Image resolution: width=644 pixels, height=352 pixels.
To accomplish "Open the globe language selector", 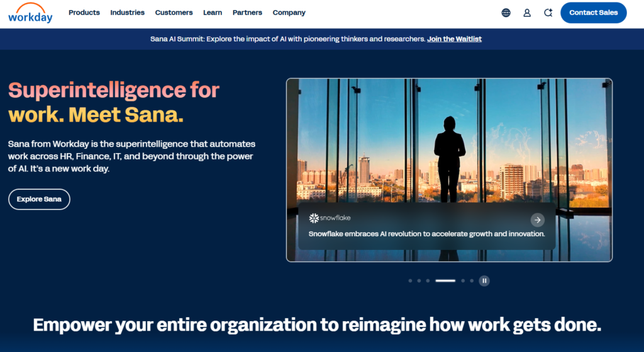I will pos(506,13).
